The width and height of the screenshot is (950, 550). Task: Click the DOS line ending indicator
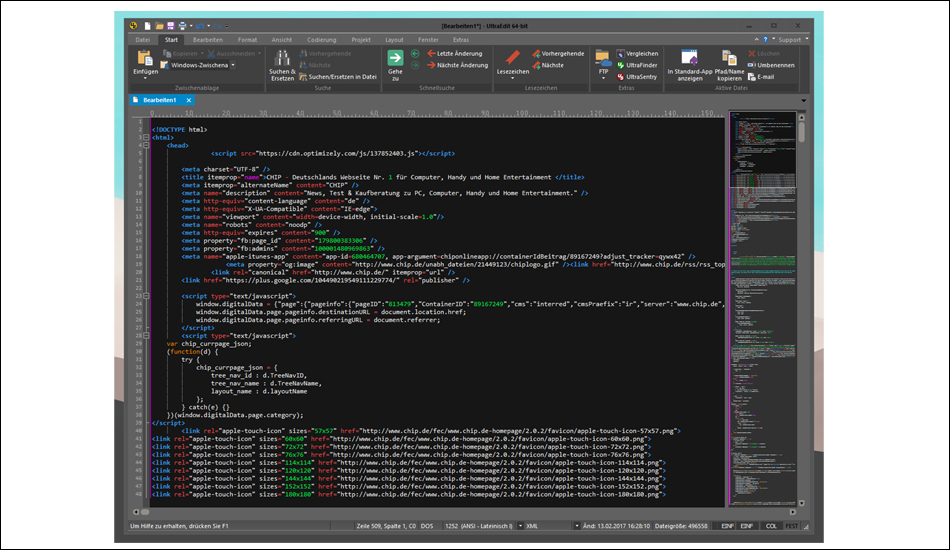pos(427,526)
